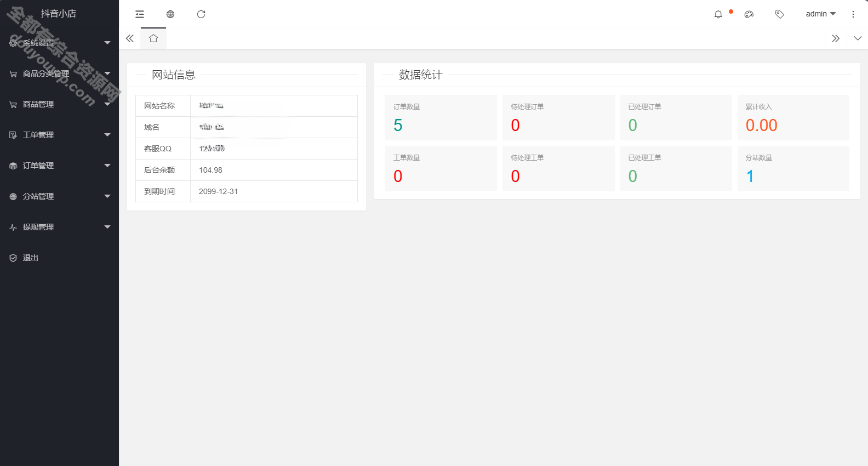Viewport: 868px width, 466px height.
Task: Expand the 订单管理 menu arrow
Action: coord(107,166)
